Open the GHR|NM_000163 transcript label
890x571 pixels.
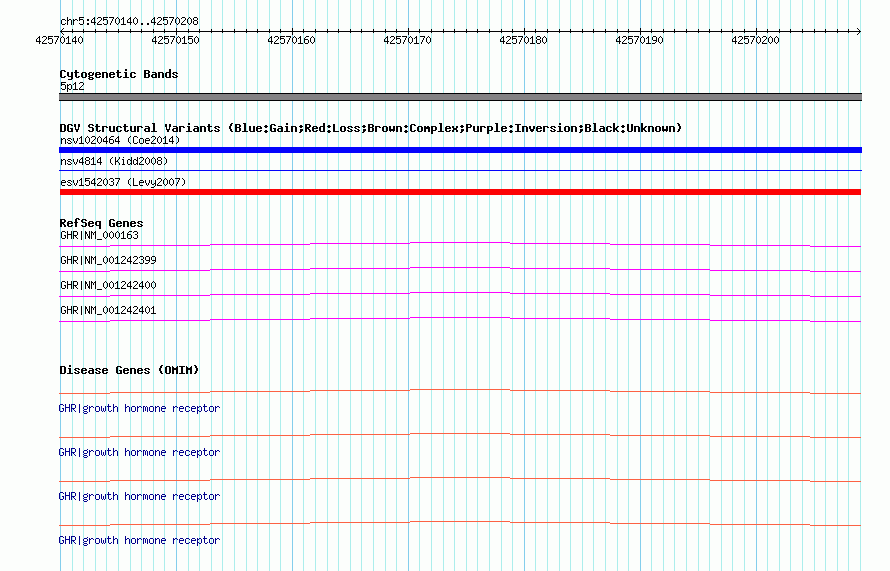[x=99, y=235]
